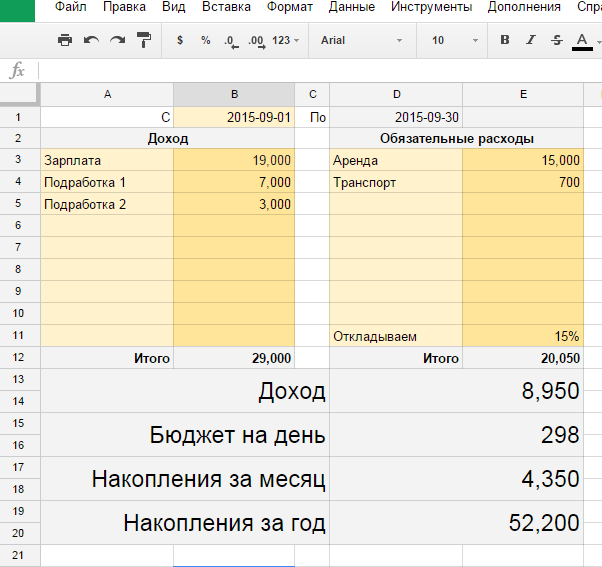Image resolution: width=602 pixels, height=567 pixels.
Task: Select the 19,000 salary value cell
Action: (234, 160)
